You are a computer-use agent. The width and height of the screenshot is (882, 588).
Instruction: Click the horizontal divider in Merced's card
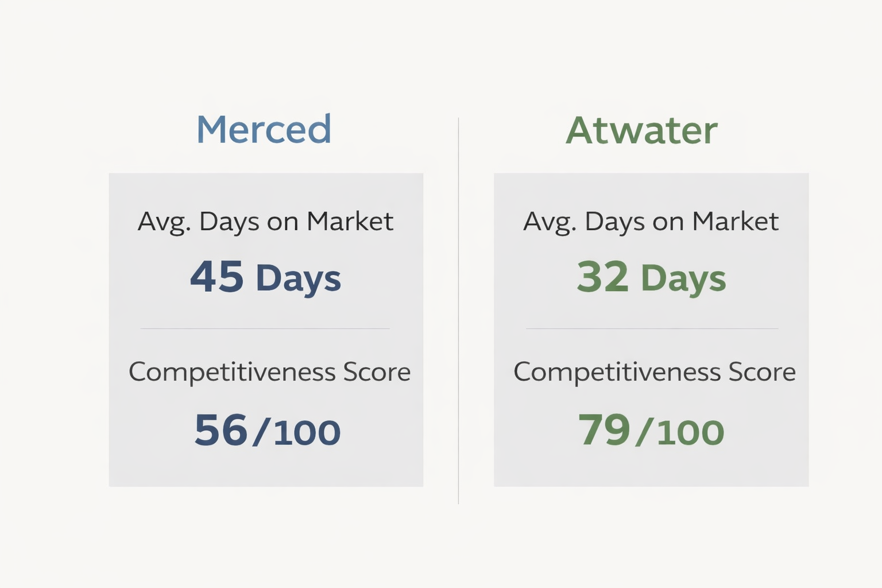265,328
